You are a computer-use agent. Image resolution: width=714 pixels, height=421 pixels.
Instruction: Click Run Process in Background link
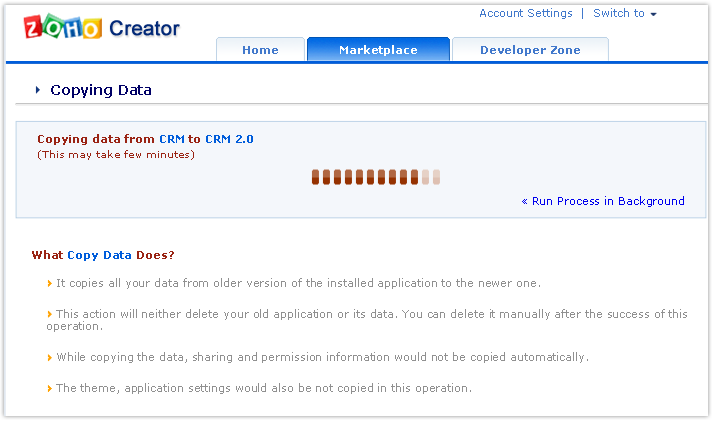point(603,201)
